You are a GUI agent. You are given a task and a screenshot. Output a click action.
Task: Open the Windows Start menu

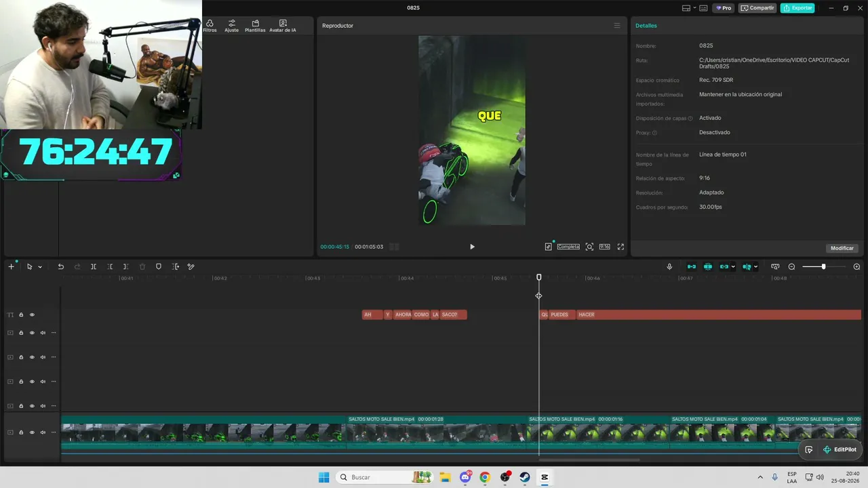click(x=323, y=477)
